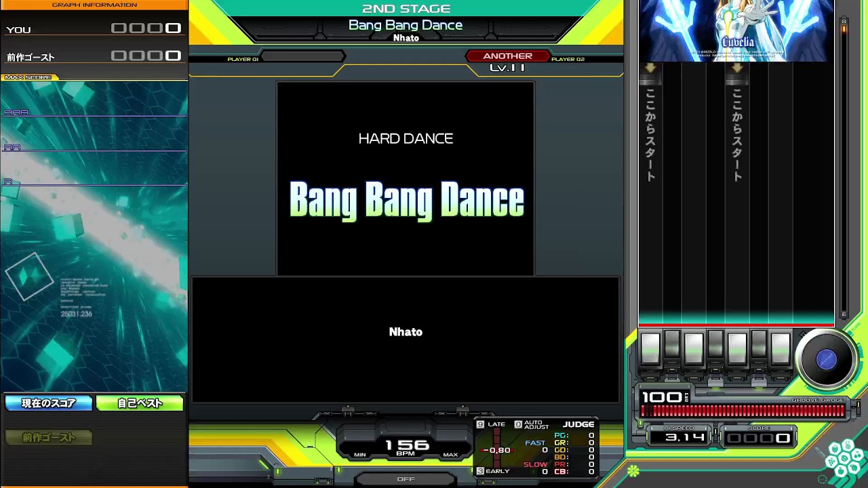Click the LATE key 9 icon

(480, 424)
